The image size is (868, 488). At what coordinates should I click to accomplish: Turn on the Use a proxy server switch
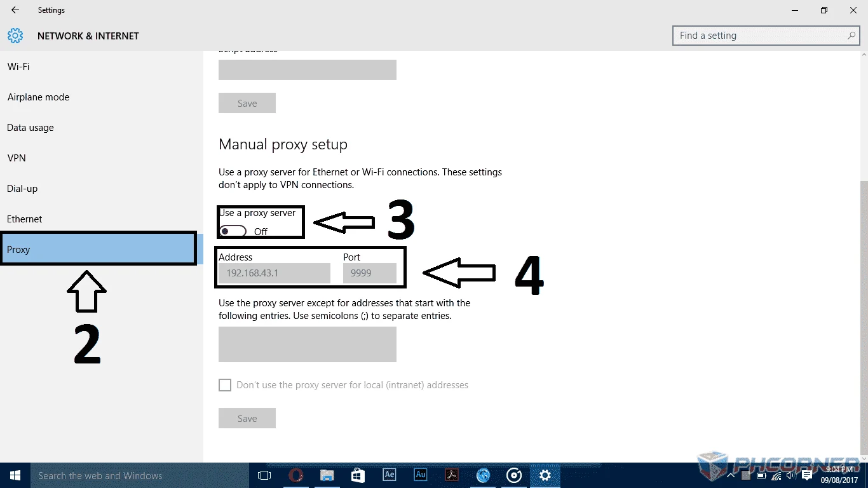(233, 231)
